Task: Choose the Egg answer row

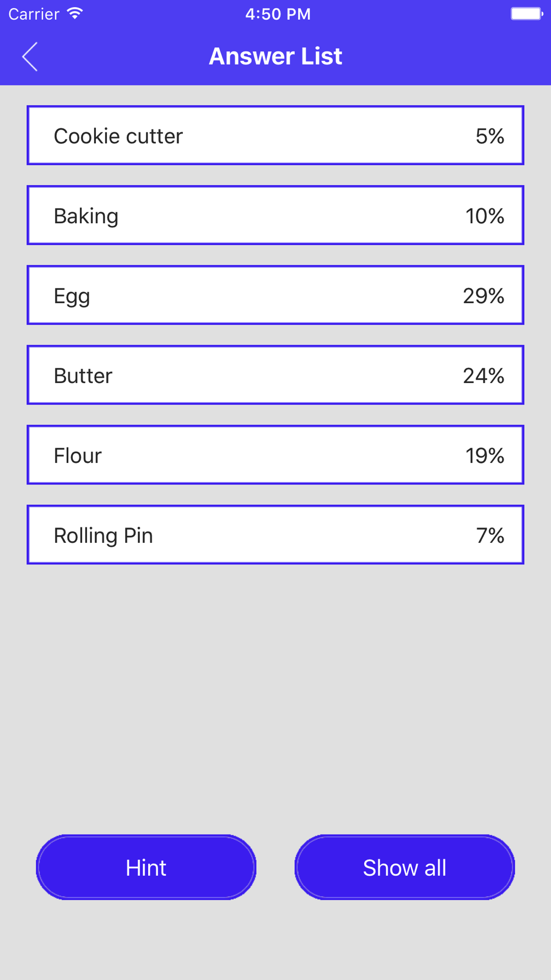Action: [275, 295]
